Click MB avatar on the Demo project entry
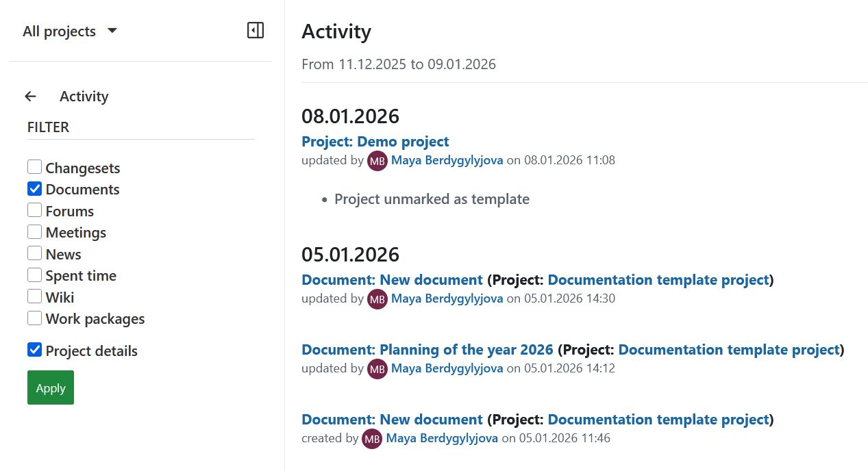 pos(377,160)
